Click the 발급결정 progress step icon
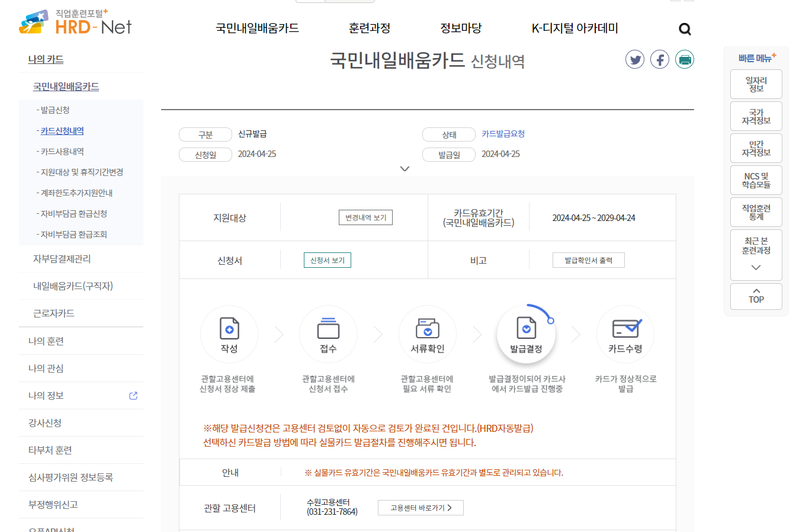796x532 pixels. coord(526,334)
